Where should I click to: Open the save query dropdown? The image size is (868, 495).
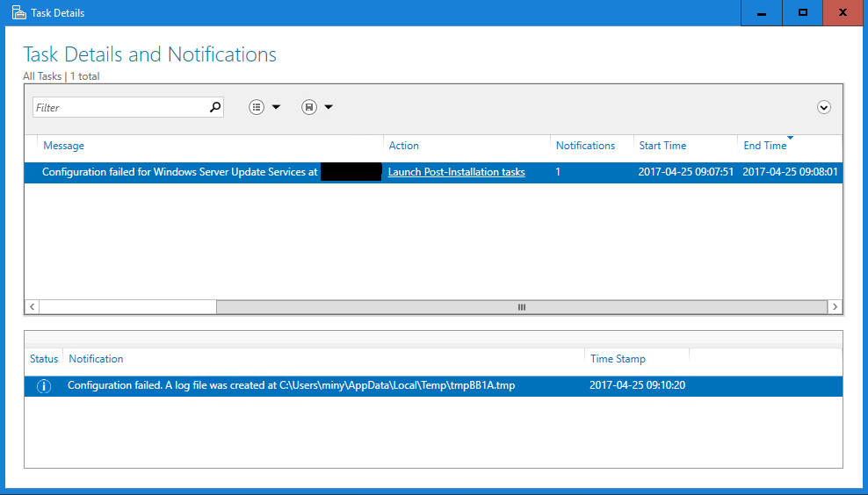317,107
